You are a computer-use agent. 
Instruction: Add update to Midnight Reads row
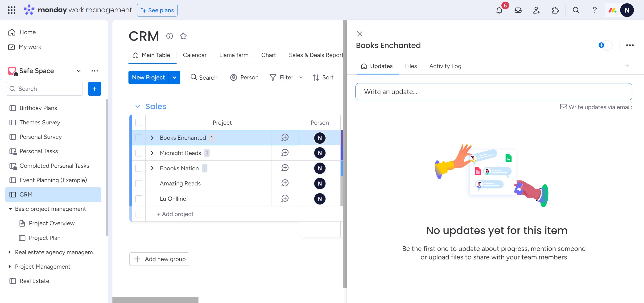(285, 153)
